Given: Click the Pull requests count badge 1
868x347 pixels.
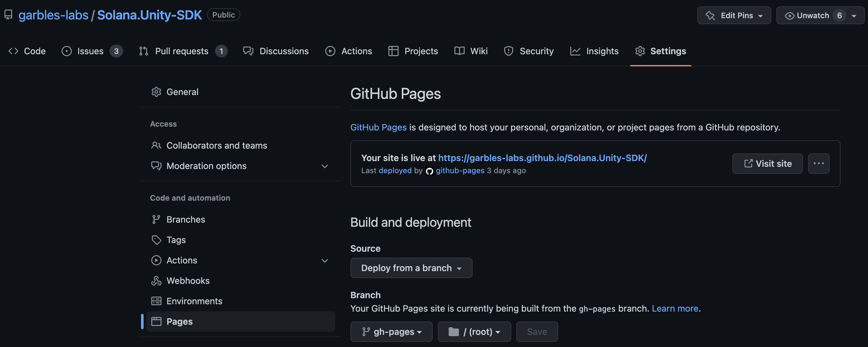Looking at the screenshot, I should (x=221, y=51).
